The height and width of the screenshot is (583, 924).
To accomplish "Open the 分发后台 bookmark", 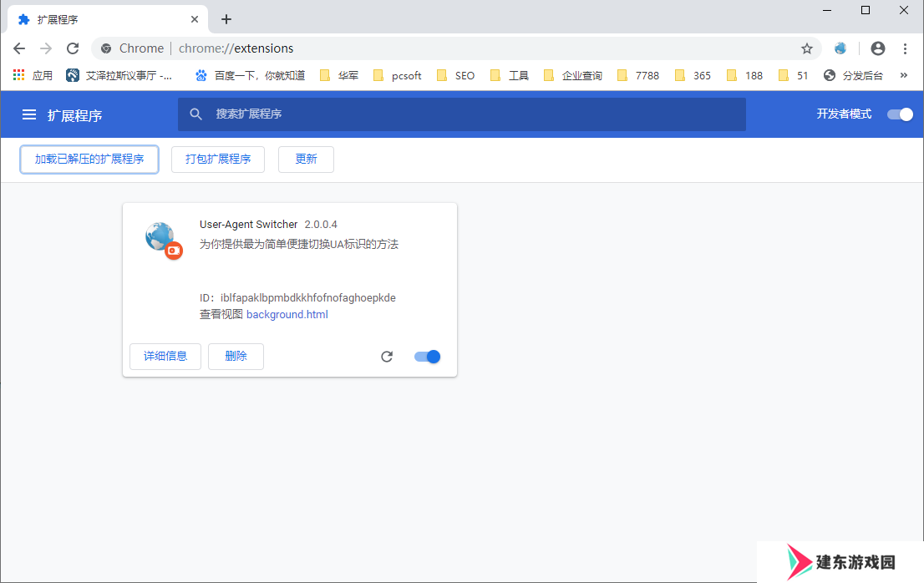I will pyautogui.click(x=853, y=75).
